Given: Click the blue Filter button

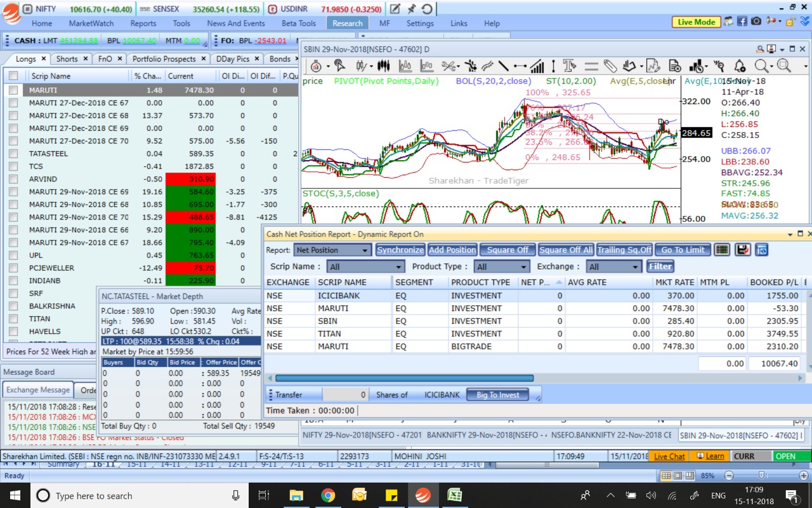Looking at the screenshot, I should [660, 267].
